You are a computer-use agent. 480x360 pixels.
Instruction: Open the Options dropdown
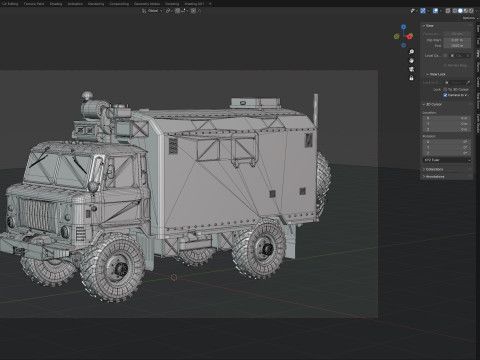[470, 18]
